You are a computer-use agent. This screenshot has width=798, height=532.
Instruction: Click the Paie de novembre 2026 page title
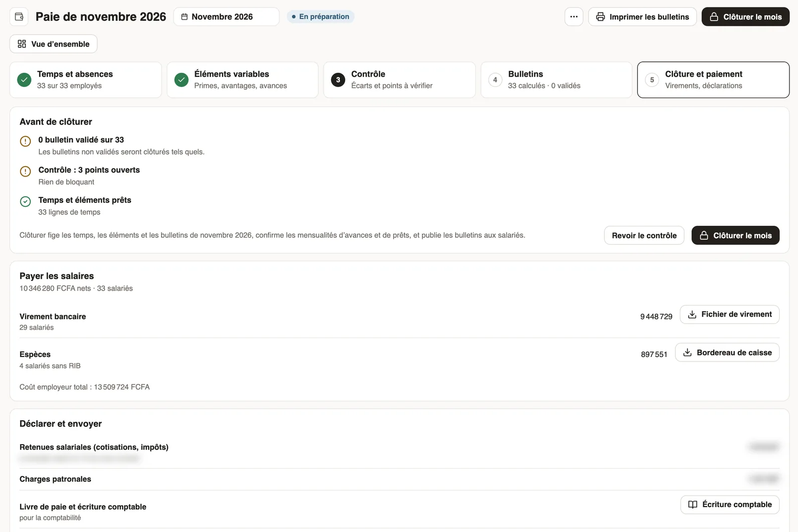(x=101, y=17)
